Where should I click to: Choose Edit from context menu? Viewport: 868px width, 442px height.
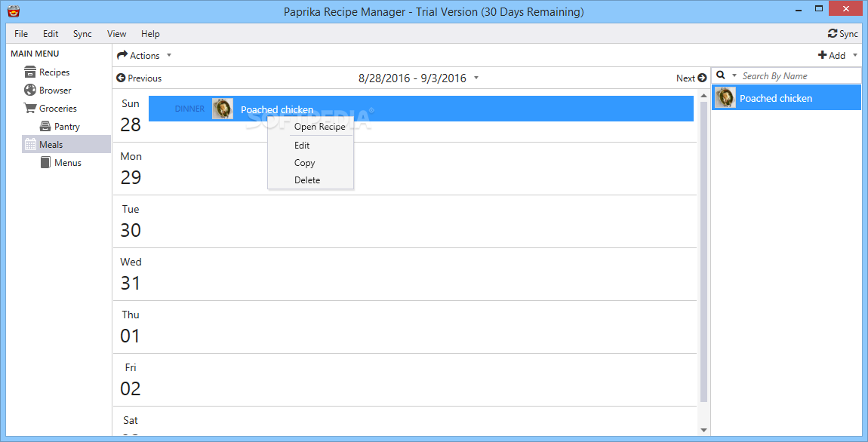click(310, 146)
